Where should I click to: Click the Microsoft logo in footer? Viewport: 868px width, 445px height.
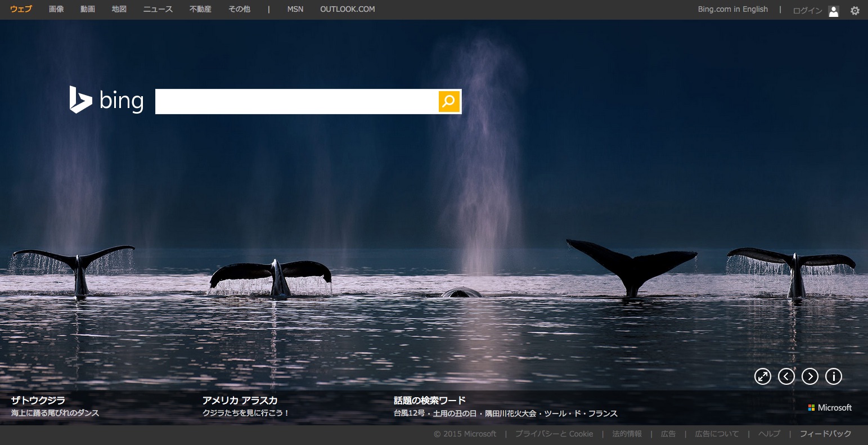click(x=830, y=407)
